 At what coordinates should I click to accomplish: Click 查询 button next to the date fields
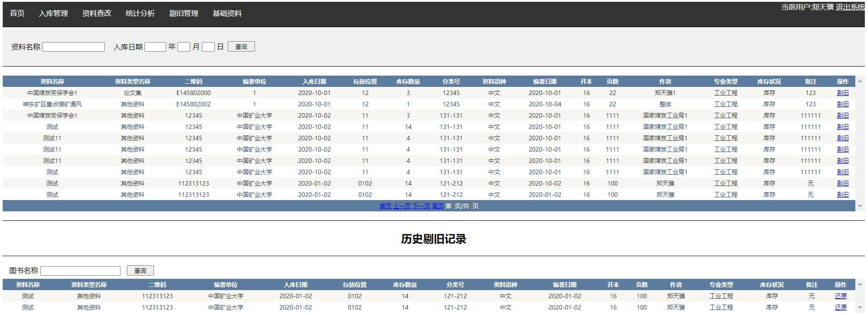241,47
